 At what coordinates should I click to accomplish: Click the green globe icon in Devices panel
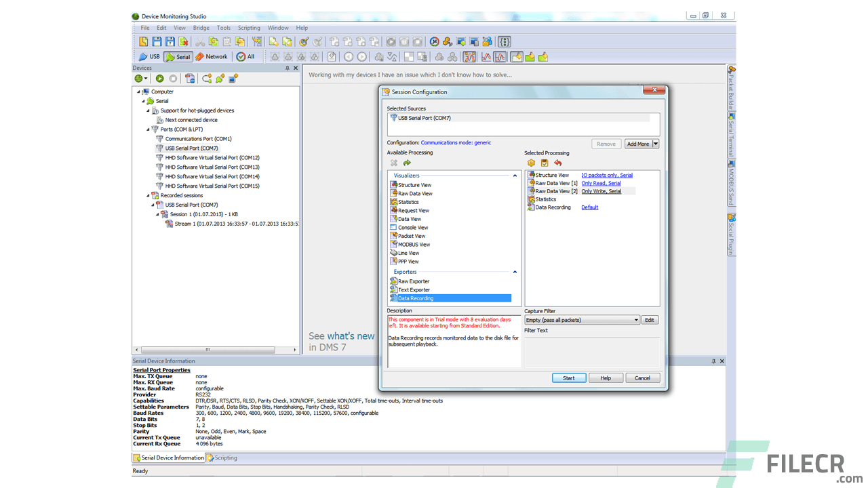[140, 79]
